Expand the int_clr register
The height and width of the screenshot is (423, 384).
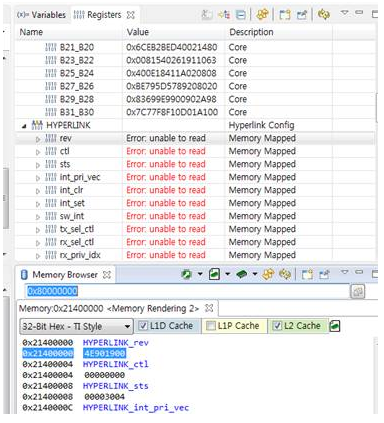(x=38, y=191)
